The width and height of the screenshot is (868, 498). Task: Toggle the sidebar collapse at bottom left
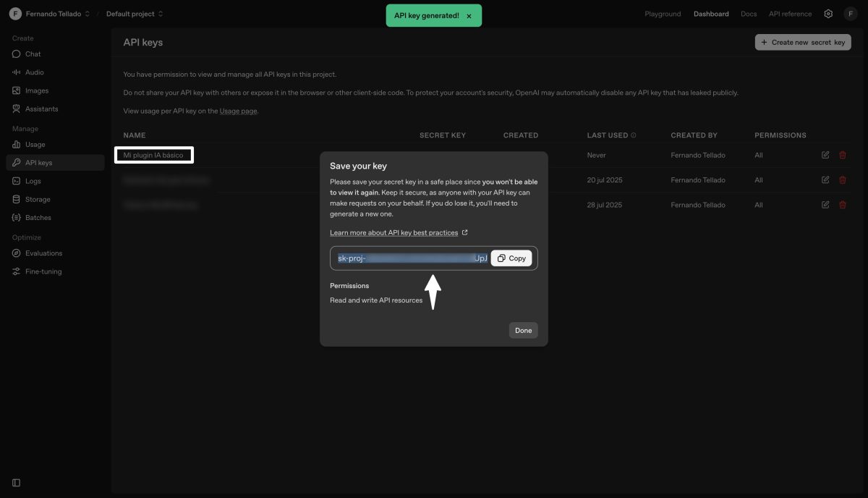point(16,482)
